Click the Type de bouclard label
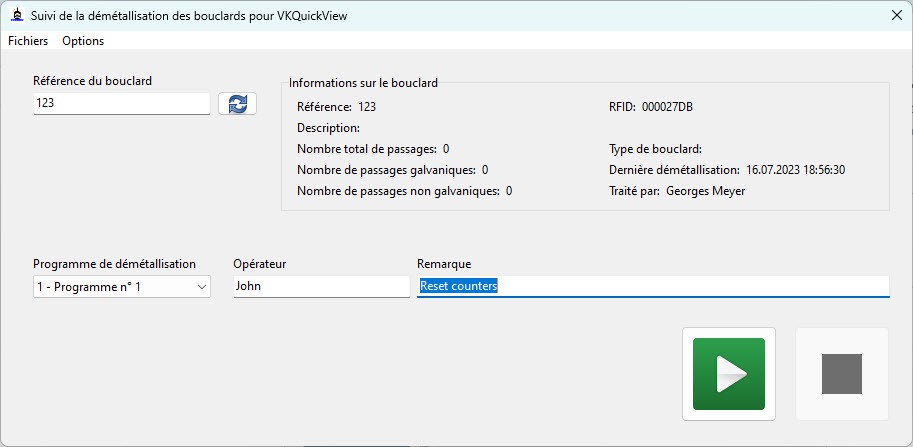This screenshot has height=447, width=913. click(x=655, y=149)
